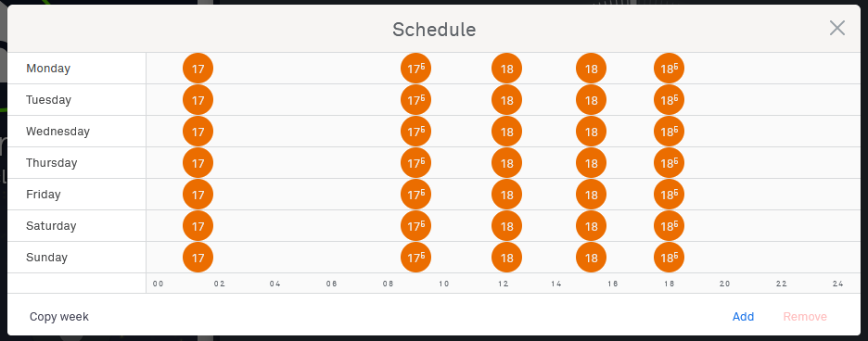Select Wednesday's 18 setpoint at 12:00

[x=506, y=132]
